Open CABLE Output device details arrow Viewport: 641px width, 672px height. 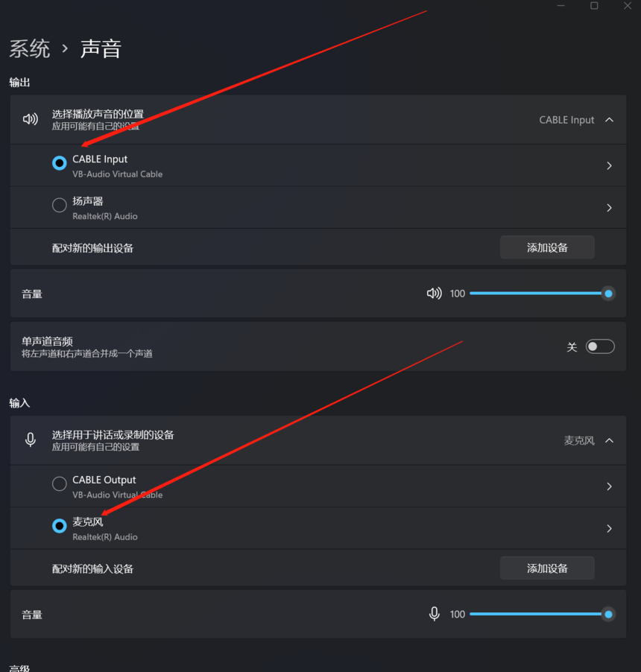609,486
